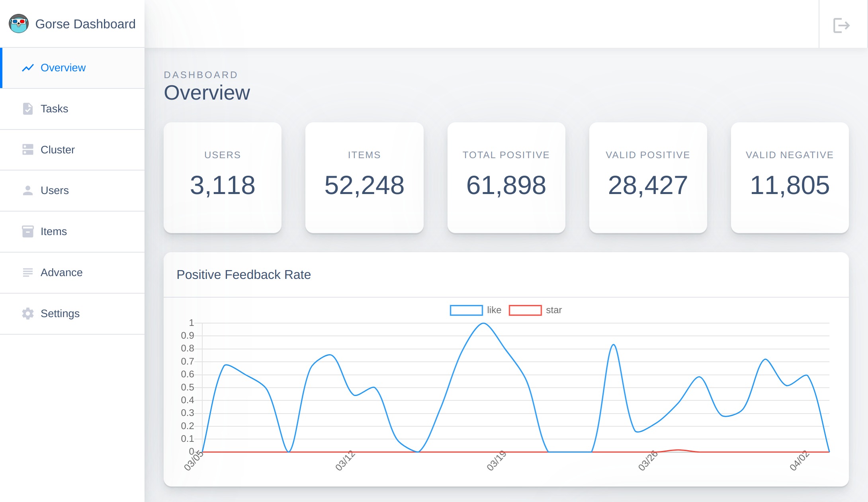
Task: Open the Cluster menu item
Action: (x=58, y=150)
